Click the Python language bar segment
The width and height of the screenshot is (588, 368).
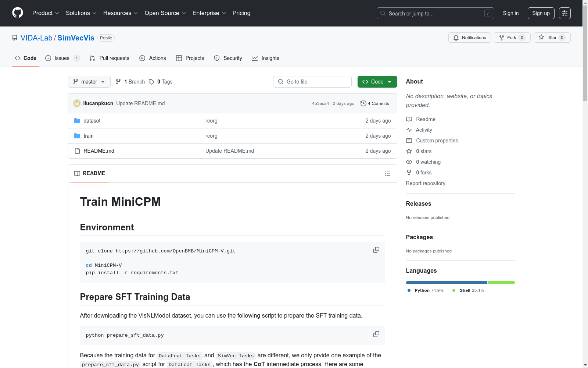[447, 283]
